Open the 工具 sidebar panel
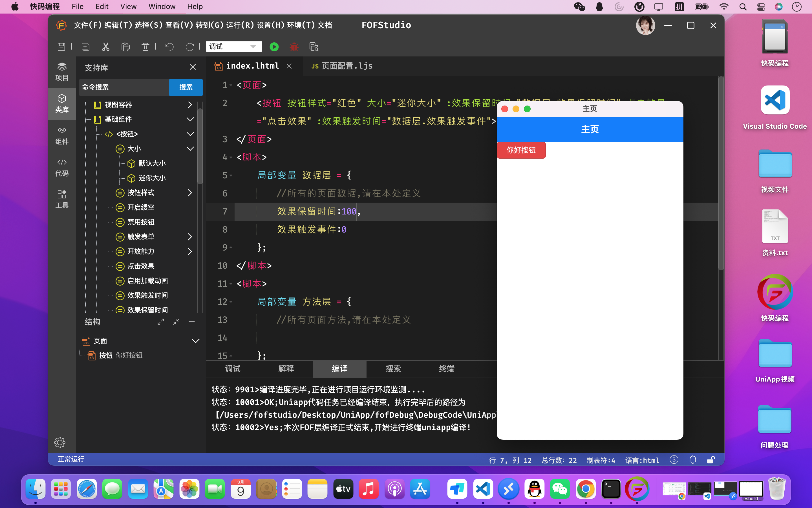Screen dimensions: 812x508 click(x=62, y=200)
